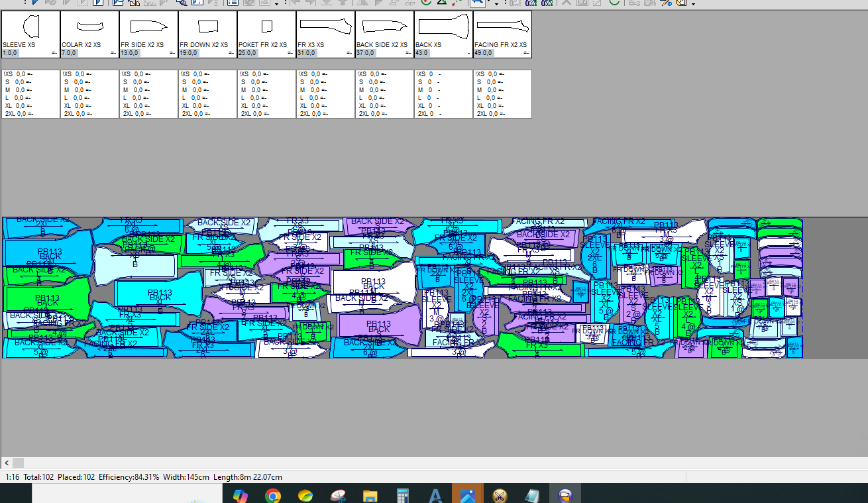Click the green refresh arrow toolbar icon

click(614, 3)
